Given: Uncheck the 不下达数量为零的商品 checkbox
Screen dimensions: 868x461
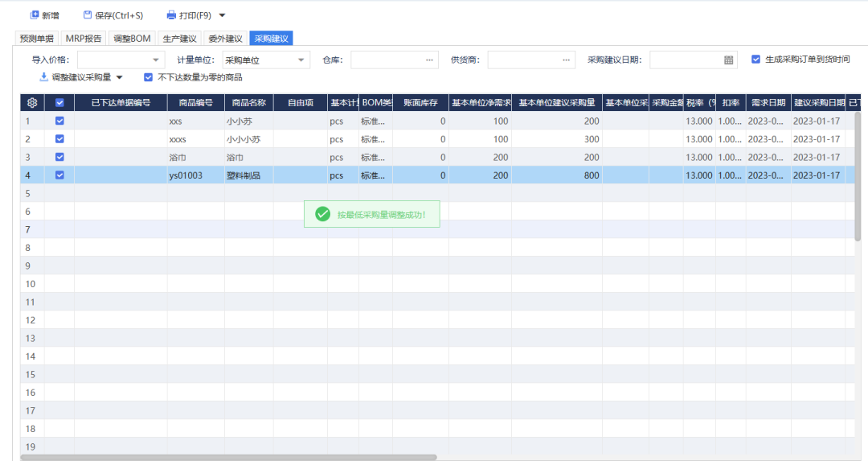Looking at the screenshot, I should point(148,77).
